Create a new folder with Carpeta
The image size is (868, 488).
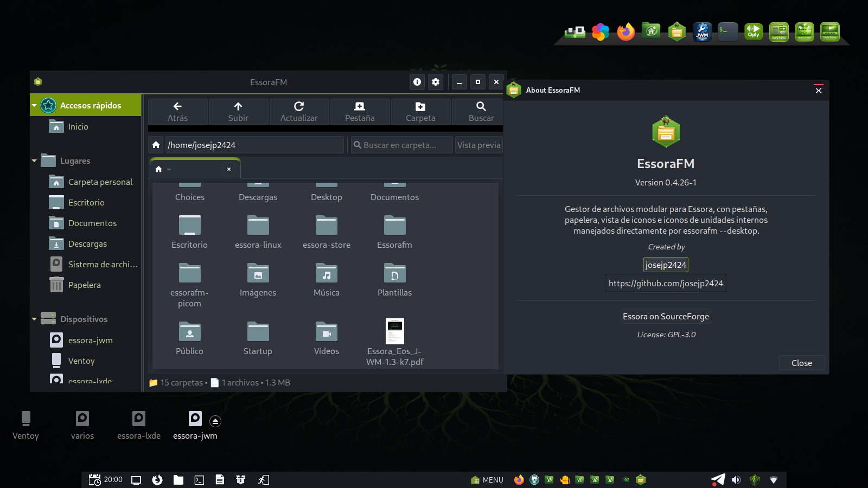click(420, 112)
